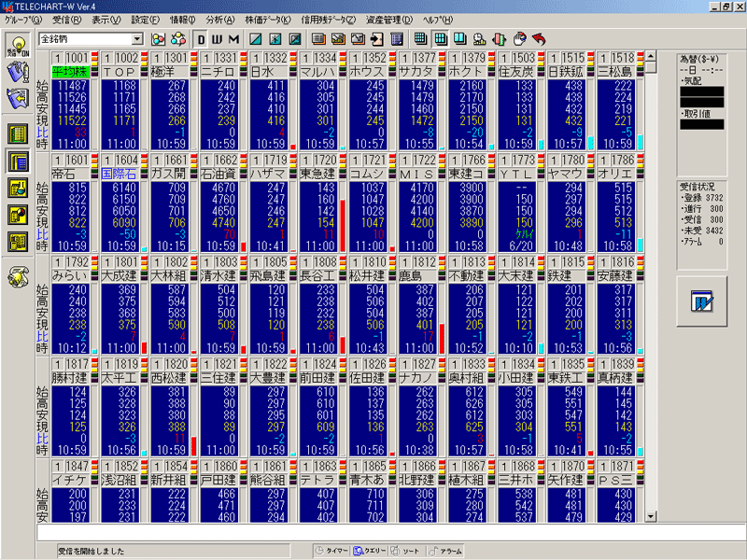Click the star chart toolbar icon
Screen dimensions: 747x560
click(x=275, y=39)
